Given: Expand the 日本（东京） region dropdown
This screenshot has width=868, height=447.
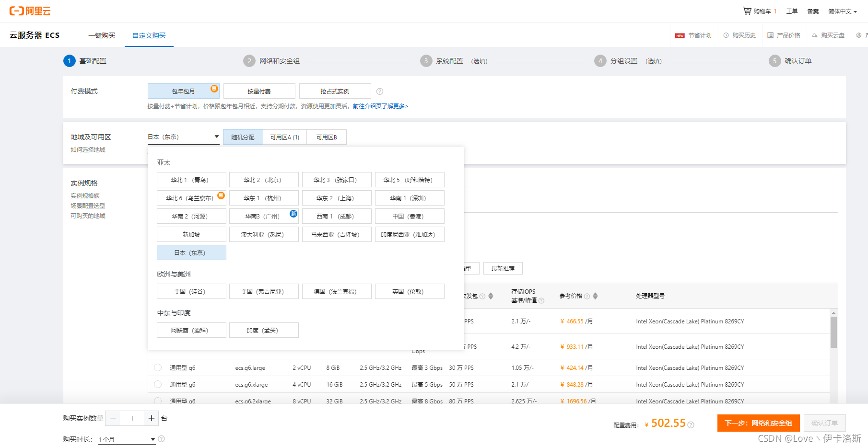Looking at the screenshot, I should click(183, 137).
